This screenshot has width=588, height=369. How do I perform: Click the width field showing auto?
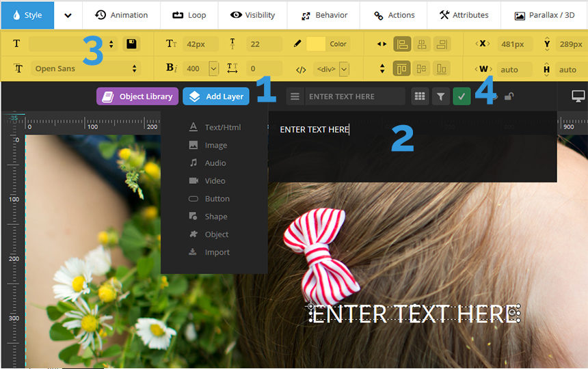coord(514,70)
